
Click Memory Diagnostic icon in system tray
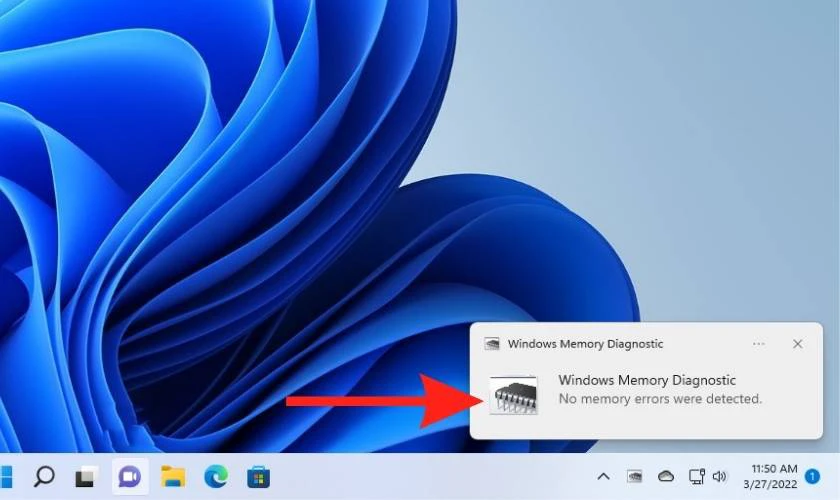tap(635, 477)
